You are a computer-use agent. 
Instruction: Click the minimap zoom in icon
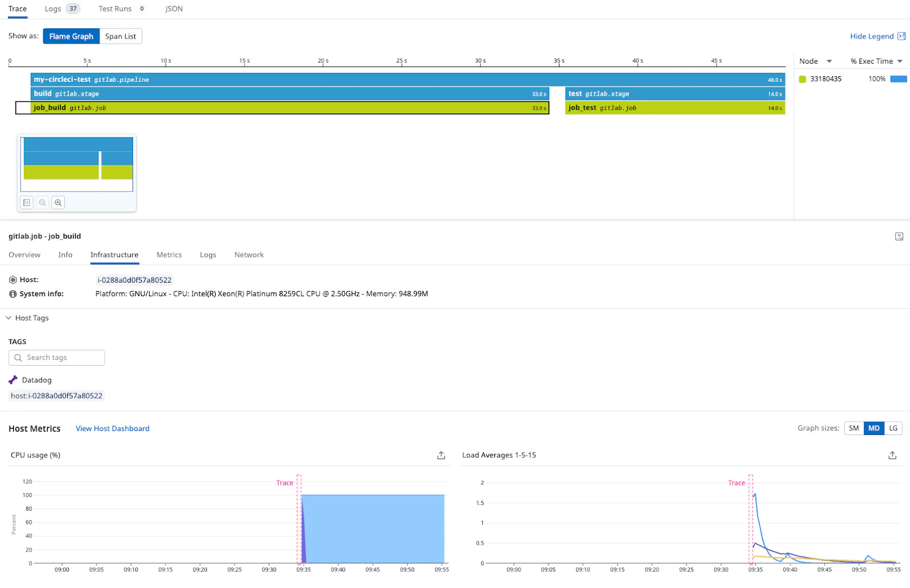(58, 202)
